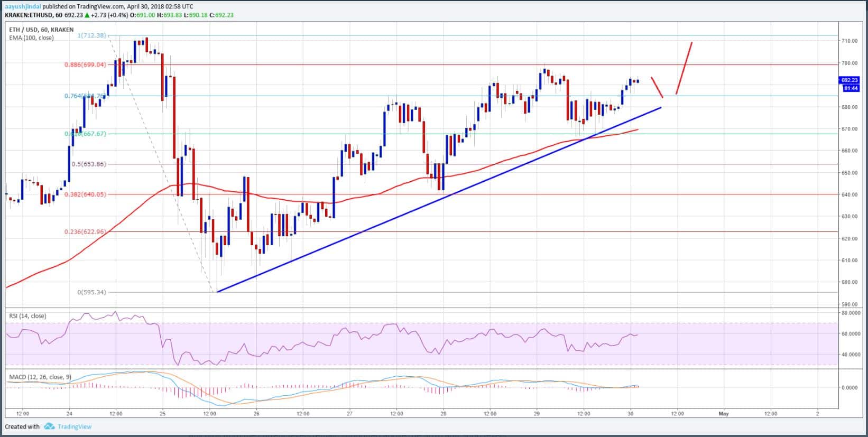Select the 0 (595.34) Fibonacci base label
The width and height of the screenshot is (868, 437).
[91, 292]
